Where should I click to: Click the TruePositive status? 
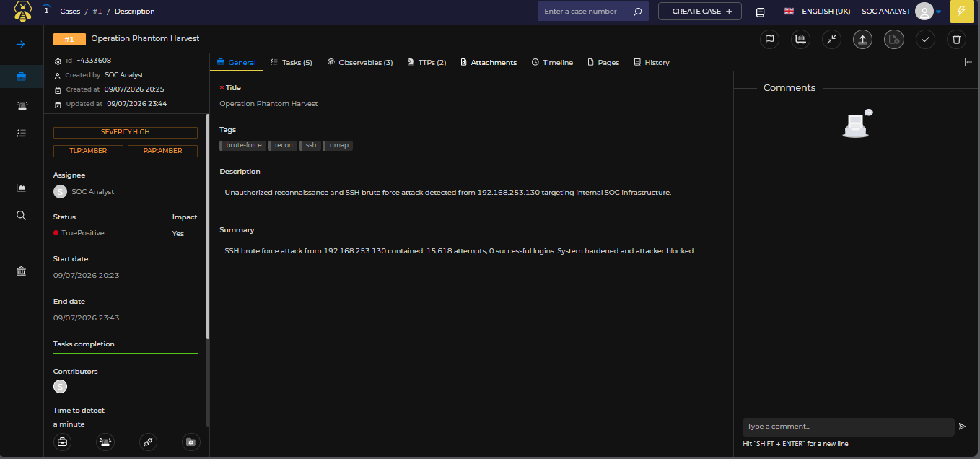pyautogui.click(x=79, y=233)
